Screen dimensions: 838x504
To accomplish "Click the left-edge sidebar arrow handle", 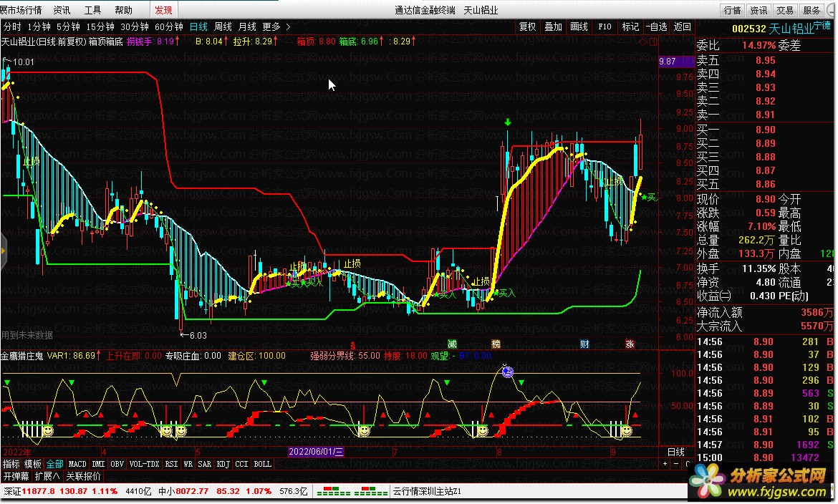I will (3, 251).
